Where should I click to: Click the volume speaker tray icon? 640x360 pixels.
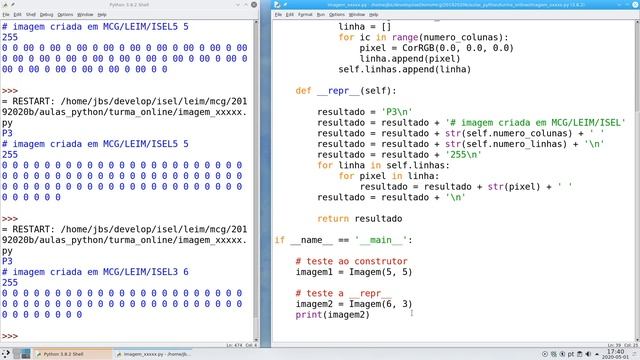pos(588,354)
